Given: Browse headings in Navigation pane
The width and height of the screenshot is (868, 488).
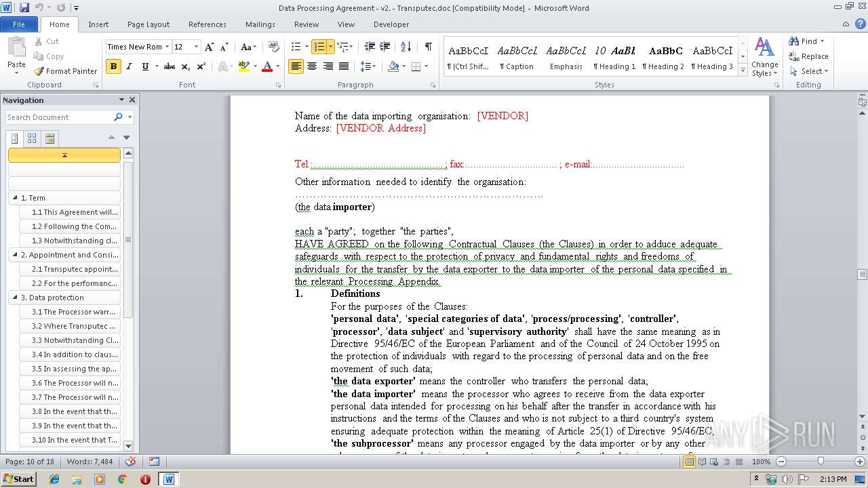Looking at the screenshot, I should 15,138.
